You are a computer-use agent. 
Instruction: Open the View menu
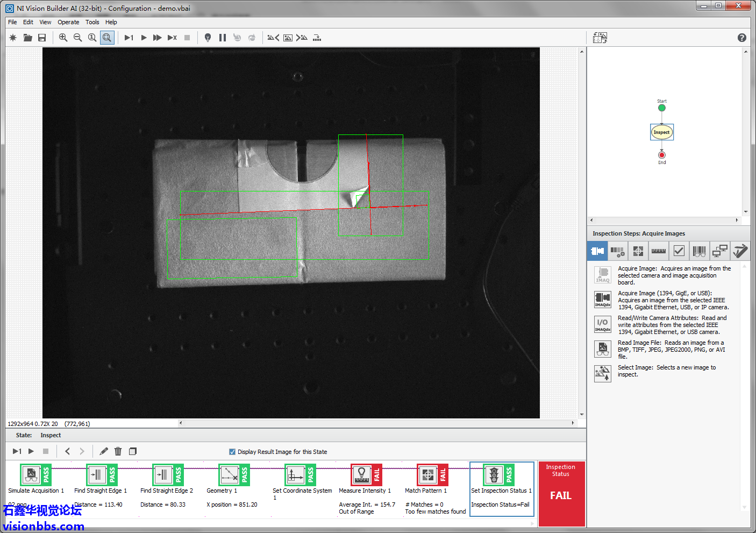(x=45, y=22)
